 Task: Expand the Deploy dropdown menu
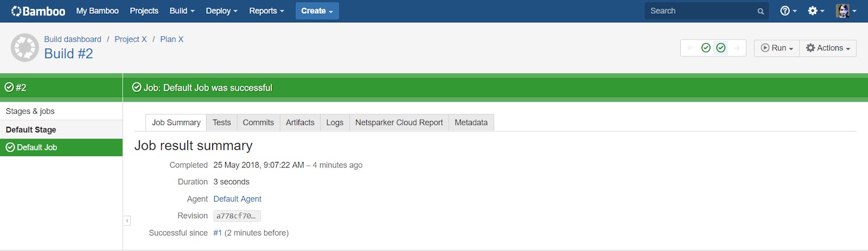pyautogui.click(x=221, y=11)
